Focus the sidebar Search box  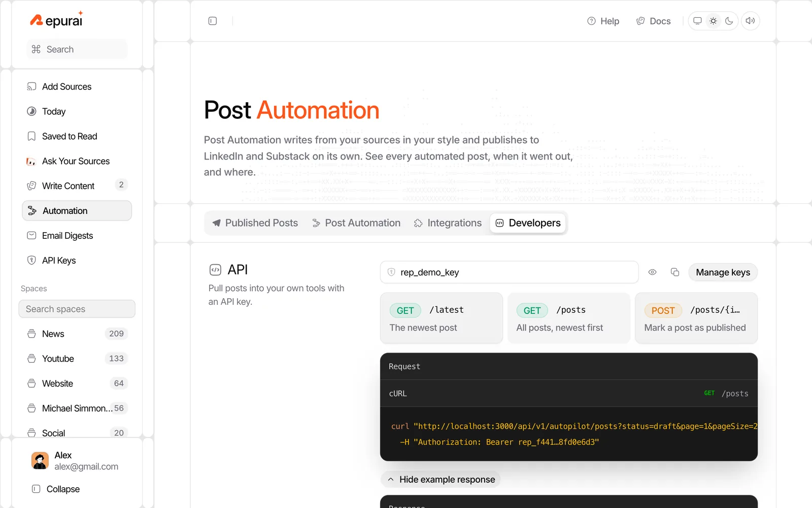[77, 49]
